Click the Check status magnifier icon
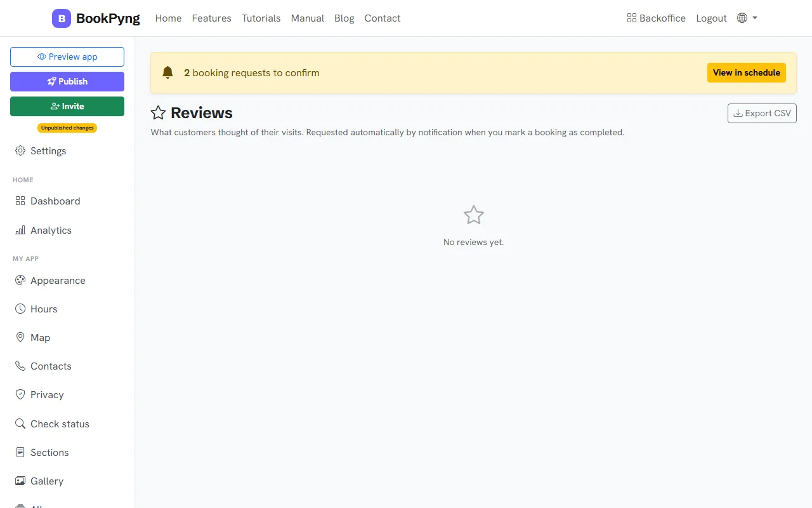This screenshot has height=508, width=812. click(x=20, y=424)
